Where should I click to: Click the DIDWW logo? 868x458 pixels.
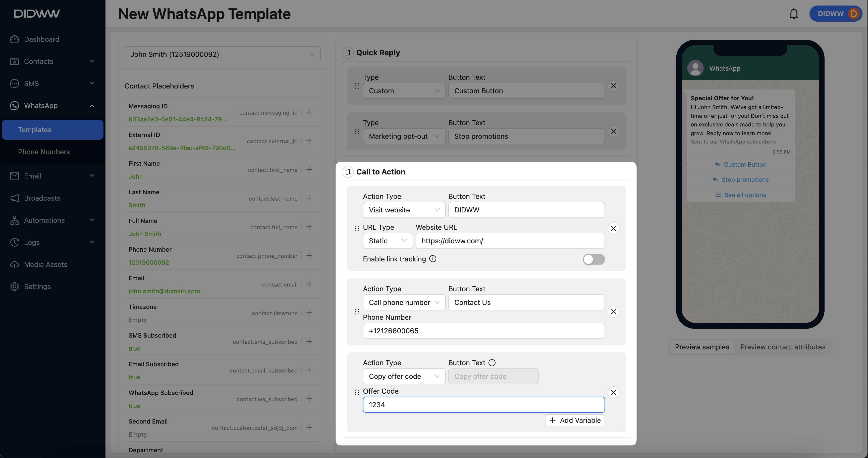37,14
